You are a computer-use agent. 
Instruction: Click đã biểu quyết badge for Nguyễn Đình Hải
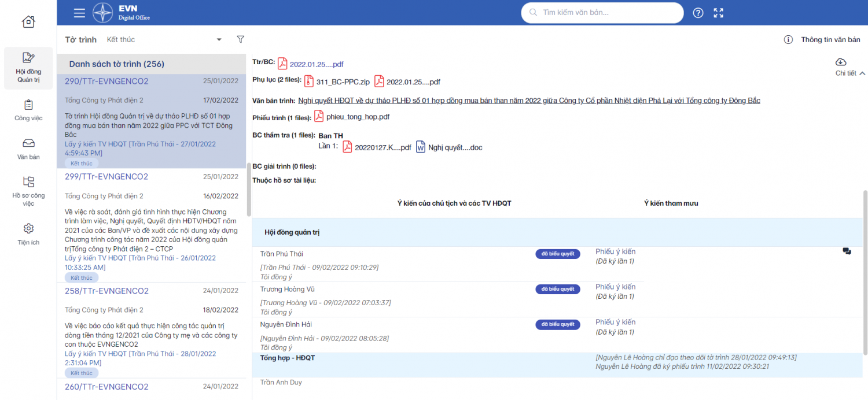558,324
